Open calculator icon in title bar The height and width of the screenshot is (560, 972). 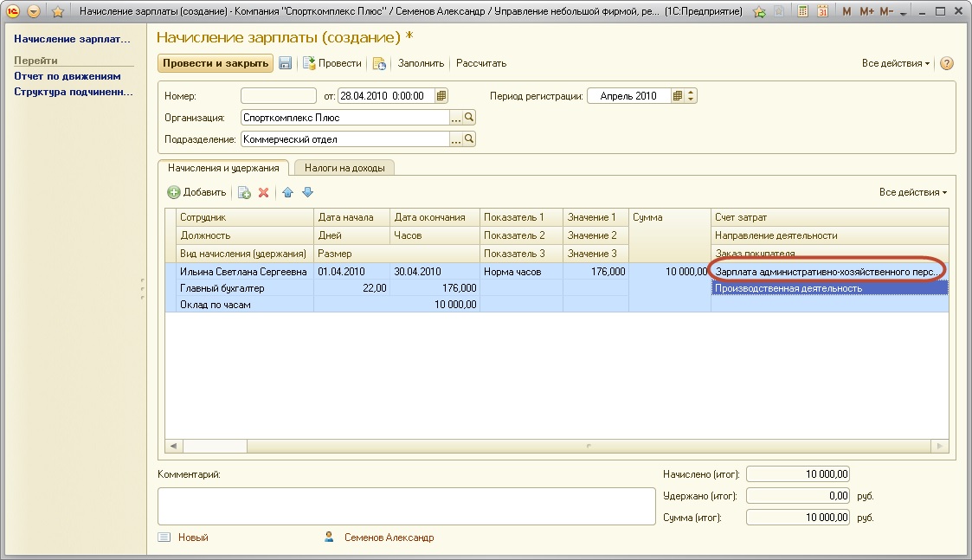[x=803, y=12]
